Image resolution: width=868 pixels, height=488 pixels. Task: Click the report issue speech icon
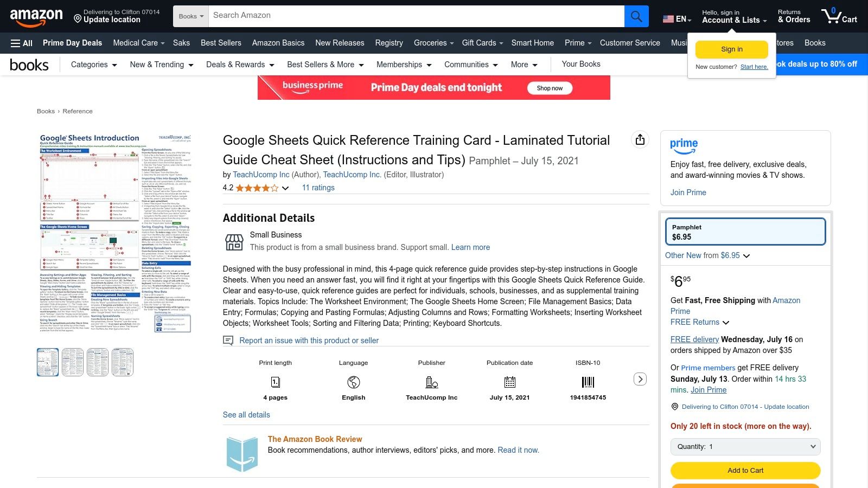click(228, 341)
